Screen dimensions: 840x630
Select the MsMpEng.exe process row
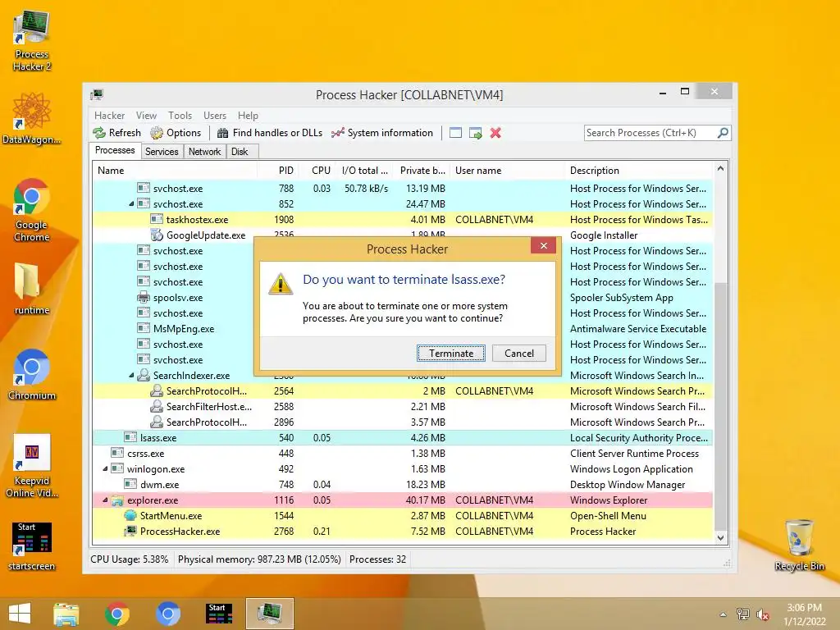click(x=403, y=329)
